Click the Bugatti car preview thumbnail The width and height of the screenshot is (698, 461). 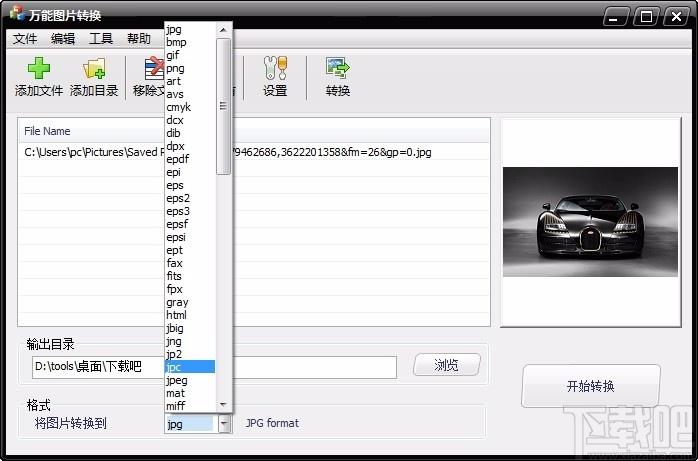coord(590,222)
